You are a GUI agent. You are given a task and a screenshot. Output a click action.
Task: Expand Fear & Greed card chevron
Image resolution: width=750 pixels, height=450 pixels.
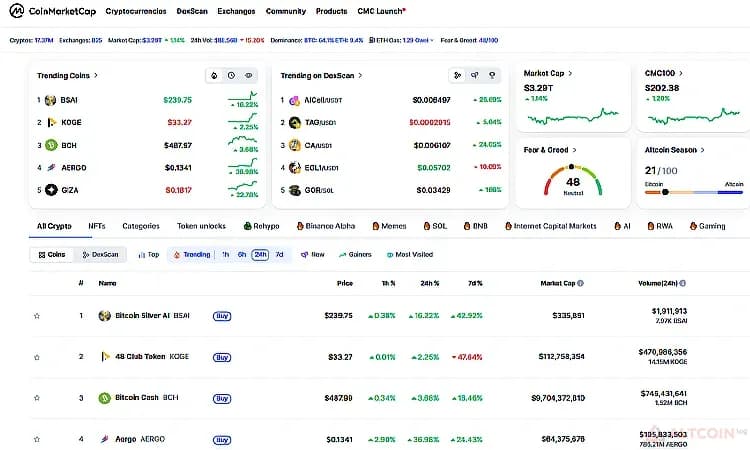click(574, 150)
